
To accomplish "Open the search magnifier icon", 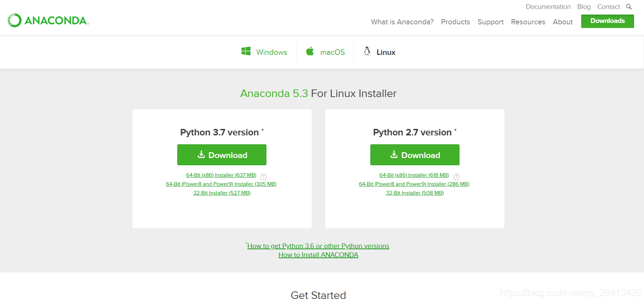I will pyautogui.click(x=629, y=7).
